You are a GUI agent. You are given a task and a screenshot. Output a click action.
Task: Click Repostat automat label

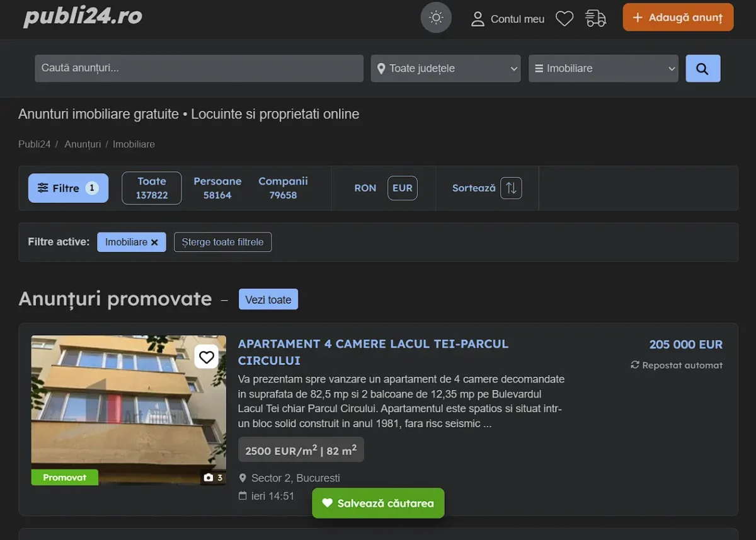677,365
